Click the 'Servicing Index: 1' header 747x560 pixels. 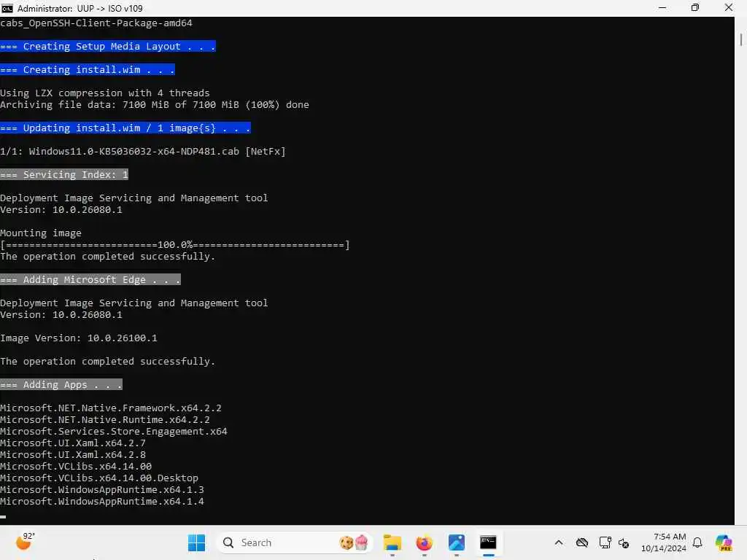click(64, 175)
